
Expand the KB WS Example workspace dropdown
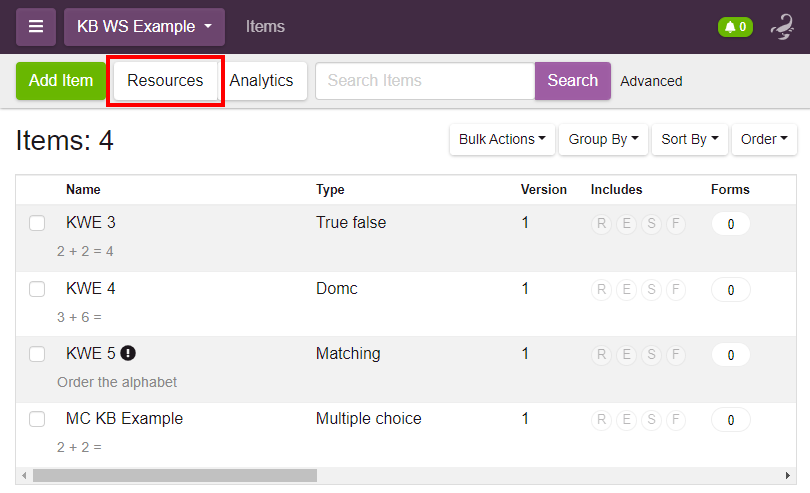tap(144, 26)
